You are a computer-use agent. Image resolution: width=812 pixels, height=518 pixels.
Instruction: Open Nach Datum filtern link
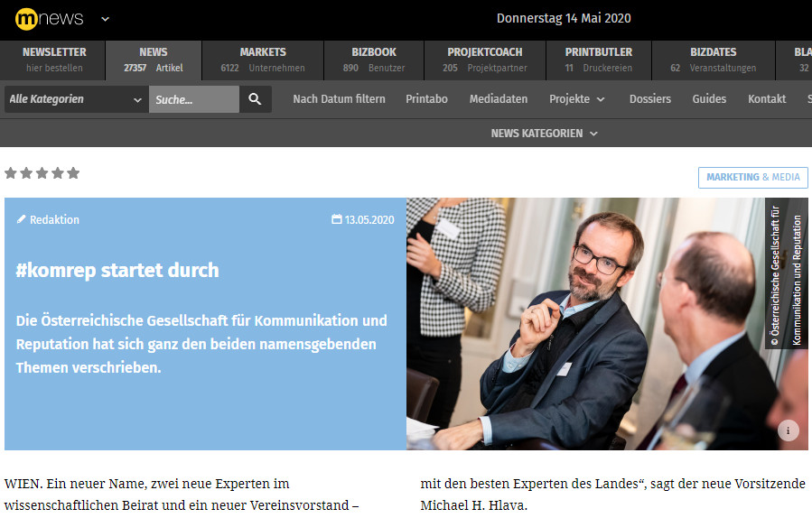click(339, 99)
